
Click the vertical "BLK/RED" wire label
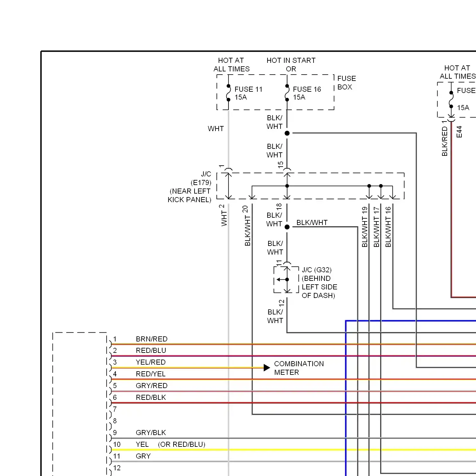[x=445, y=141]
